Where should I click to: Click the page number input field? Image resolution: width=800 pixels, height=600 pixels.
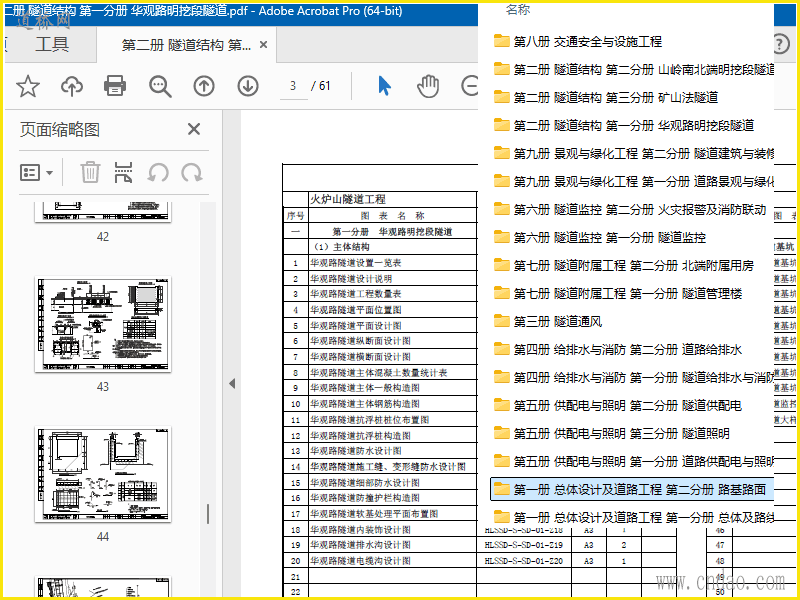(x=293, y=86)
